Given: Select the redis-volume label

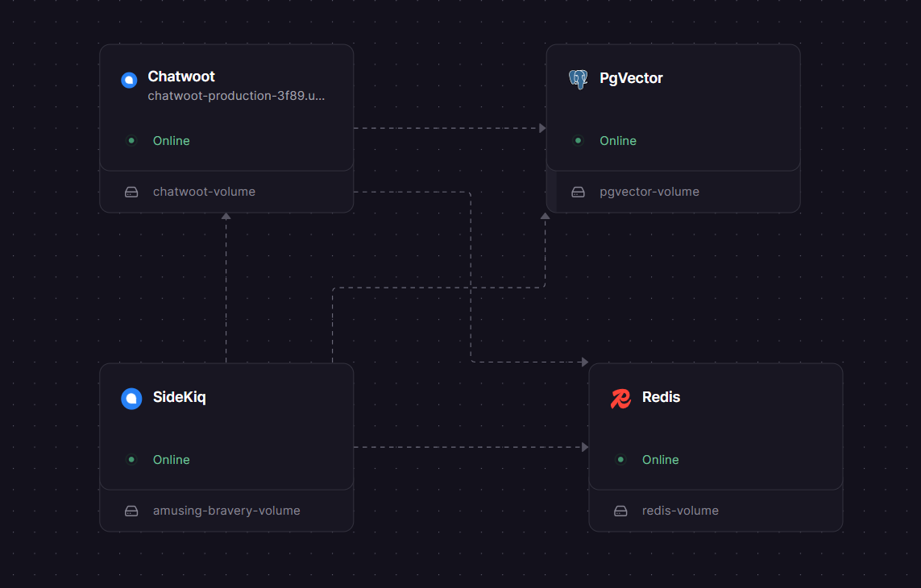Looking at the screenshot, I should [x=680, y=511].
